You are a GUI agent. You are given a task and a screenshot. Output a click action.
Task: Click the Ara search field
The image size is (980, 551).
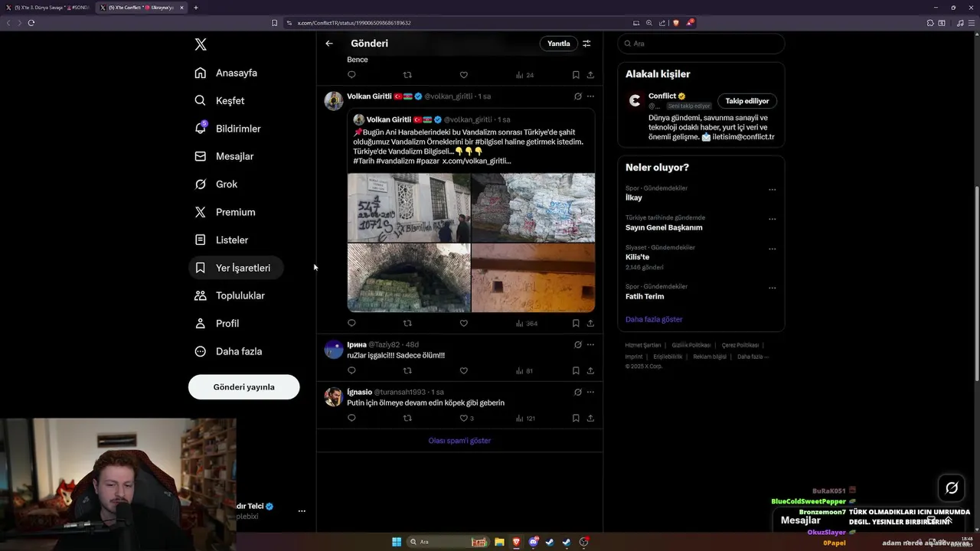coord(701,44)
